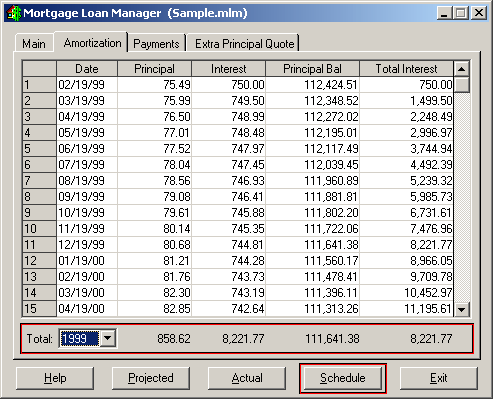This screenshot has height=399, width=493.
Task: Select row header number 5
Action: pyautogui.click(x=39, y=149)
